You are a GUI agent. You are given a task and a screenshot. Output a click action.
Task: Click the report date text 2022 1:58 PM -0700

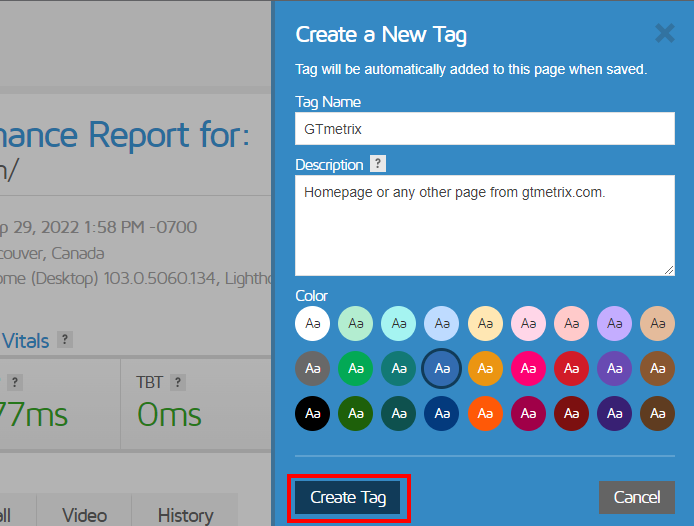(119, 227)
